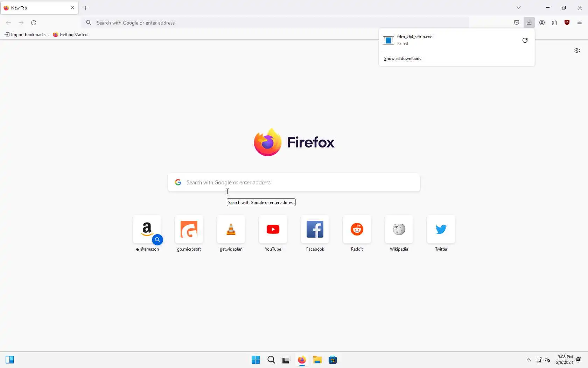
Task: Click Show all downloads
Action: [402, 59]
